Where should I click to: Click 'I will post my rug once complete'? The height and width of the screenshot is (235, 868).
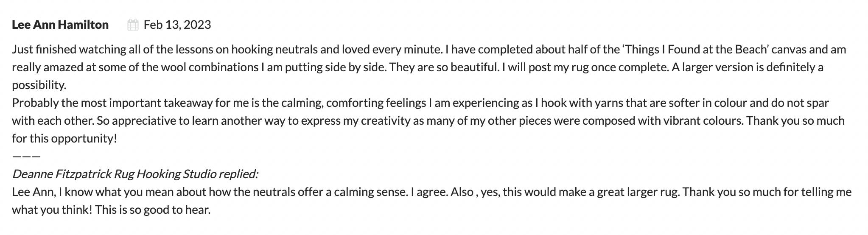[585, 67]
